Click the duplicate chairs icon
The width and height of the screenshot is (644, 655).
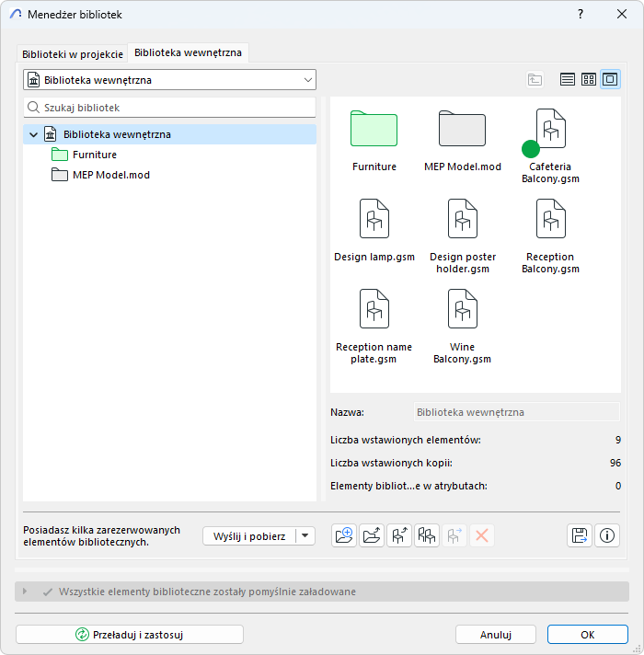pos(427,535)
